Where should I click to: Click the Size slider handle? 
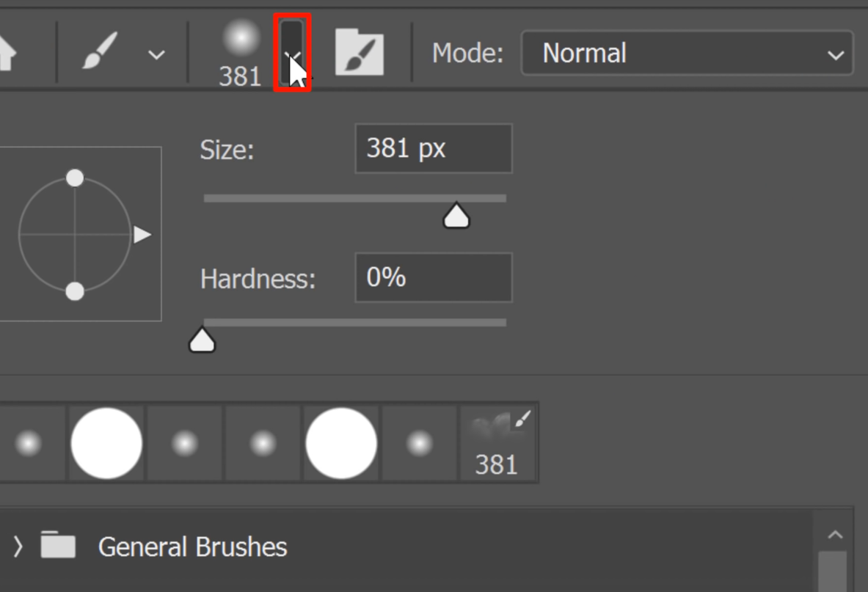[456, 216]
